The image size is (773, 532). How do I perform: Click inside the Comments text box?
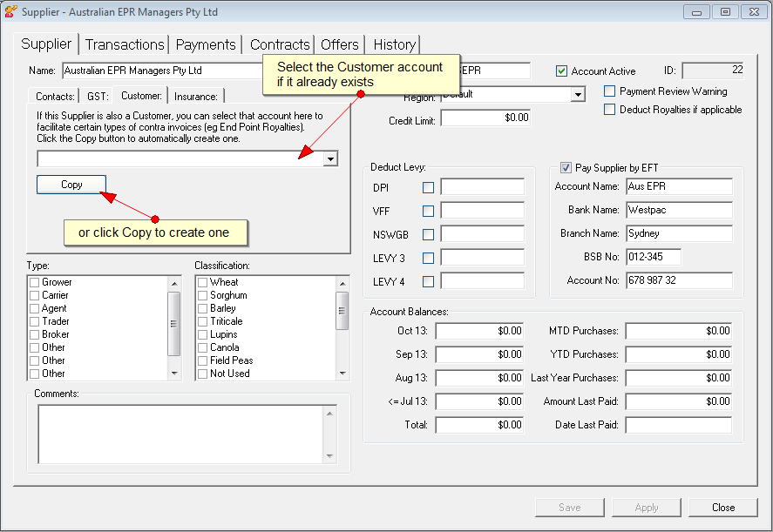click(x=180, y=433)
